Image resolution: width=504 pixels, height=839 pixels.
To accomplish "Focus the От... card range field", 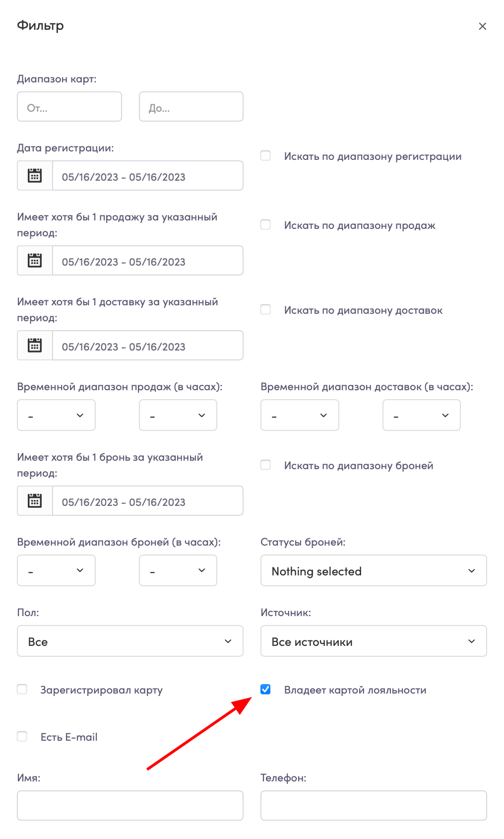I will click(x=69, y=106).
